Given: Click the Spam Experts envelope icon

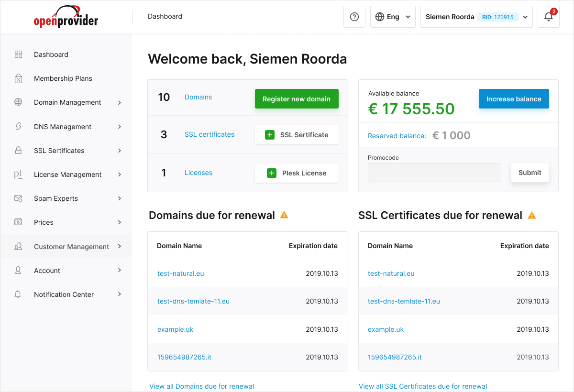Looking at the screenshot, I should 18,198.
